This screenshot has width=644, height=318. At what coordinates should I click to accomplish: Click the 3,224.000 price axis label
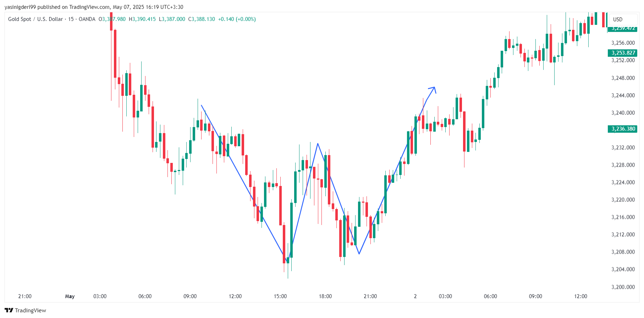click(x=623, y=182)
